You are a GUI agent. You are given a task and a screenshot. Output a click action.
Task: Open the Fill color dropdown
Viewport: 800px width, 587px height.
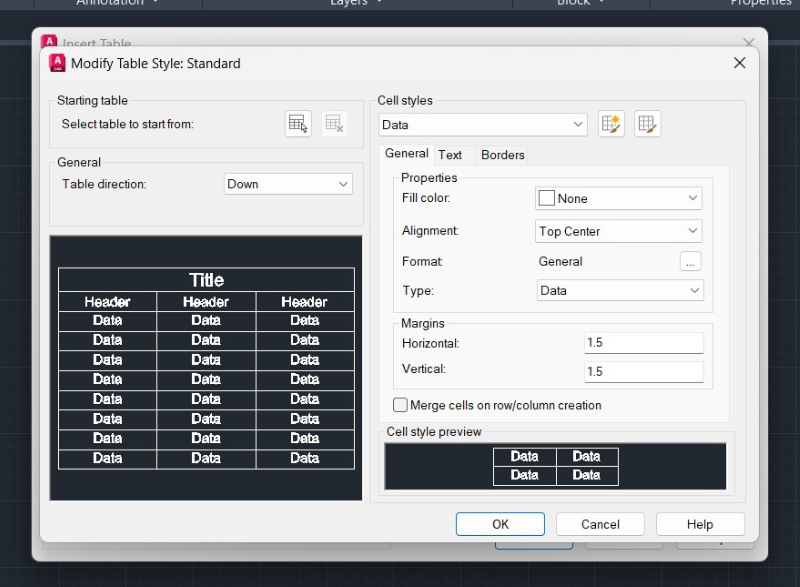coord(618,198)
